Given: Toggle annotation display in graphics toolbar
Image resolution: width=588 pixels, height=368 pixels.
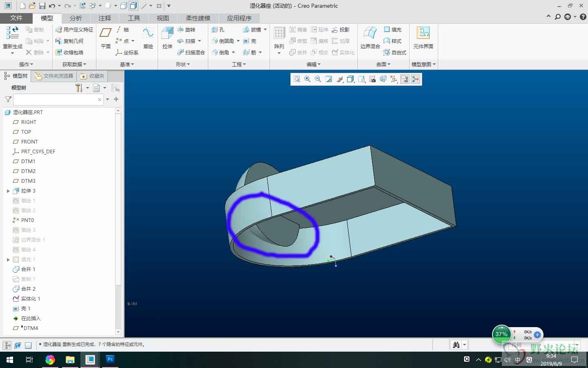Looking at the screenshot, I should click(x=405, y=79).
